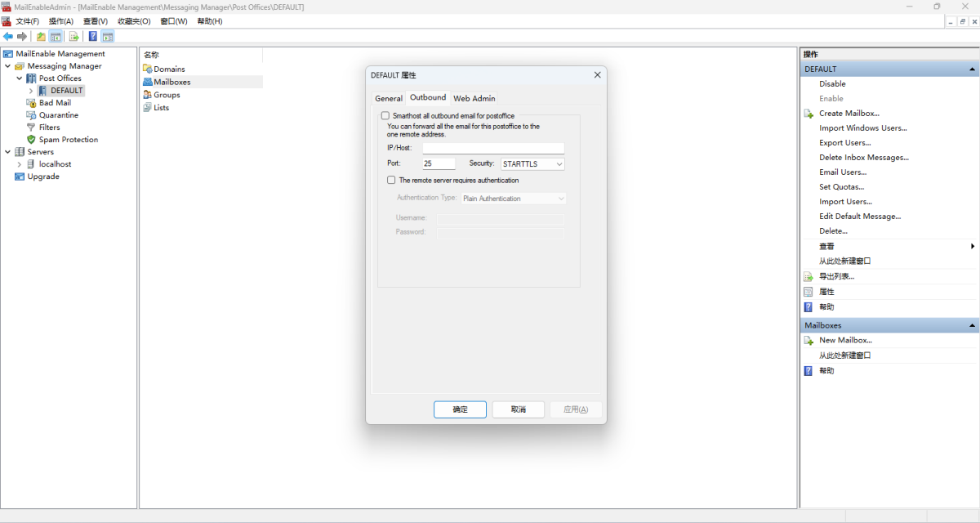This screenshot has width=980, height=523.
Task: Click the Bad Mail envelope icon
Action: click(x=31, y=103)
